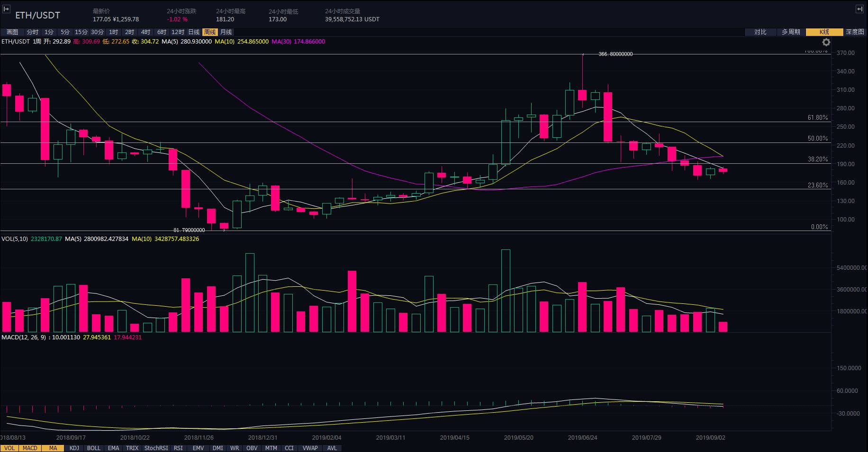Click the MA(5) 280.930000 legend
The image size is (868, 452).
click(187, 42)
